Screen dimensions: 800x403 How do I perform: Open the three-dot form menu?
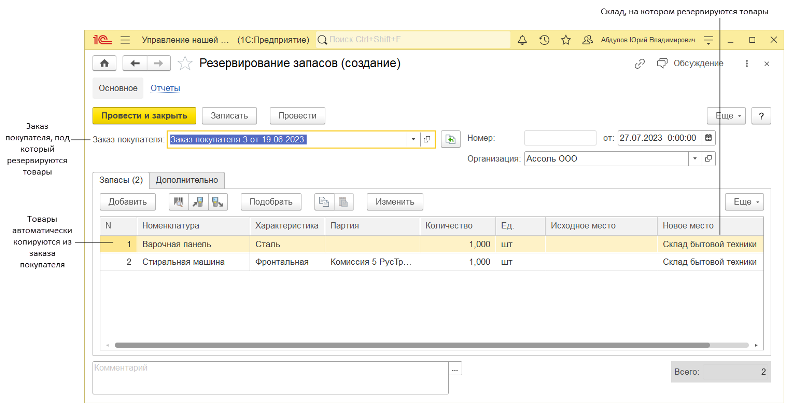[747, 64]
